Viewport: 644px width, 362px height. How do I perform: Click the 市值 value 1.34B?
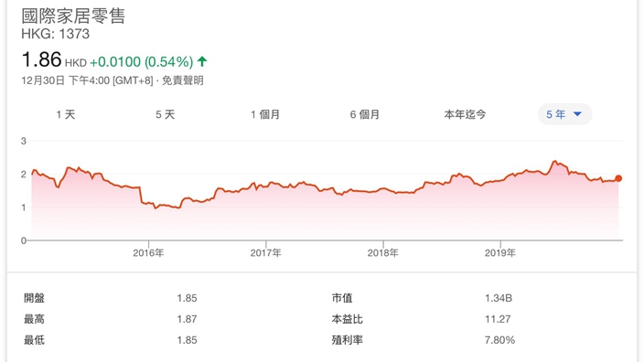coord(499,298)
